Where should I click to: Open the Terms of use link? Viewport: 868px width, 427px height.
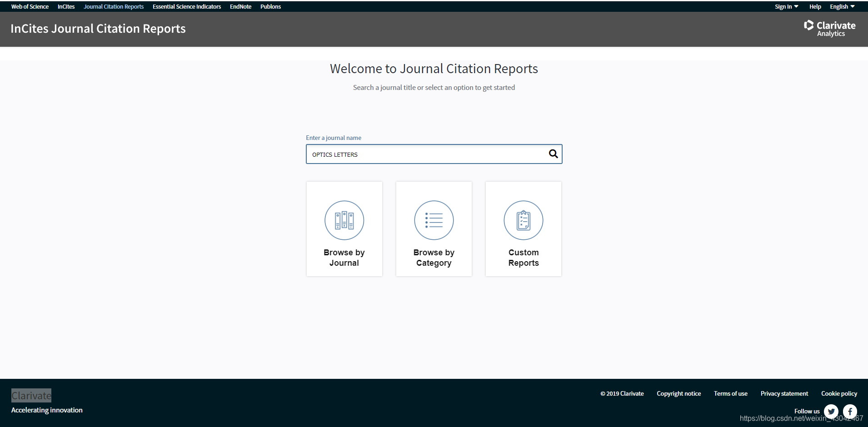[730, 393]
